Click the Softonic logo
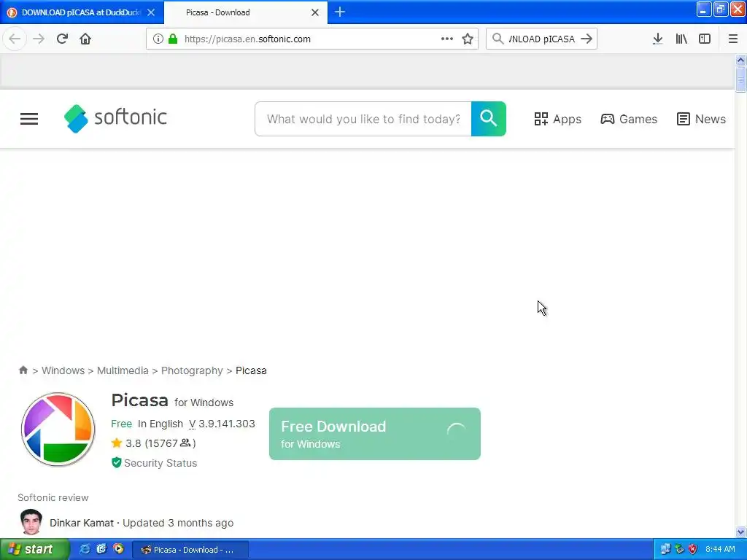Screen dimensions: 747x560 coord(115,118)
